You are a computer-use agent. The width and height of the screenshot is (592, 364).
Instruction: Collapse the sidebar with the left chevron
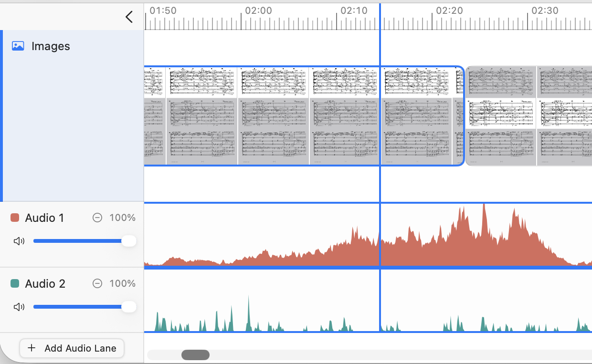tap(129, 17)
